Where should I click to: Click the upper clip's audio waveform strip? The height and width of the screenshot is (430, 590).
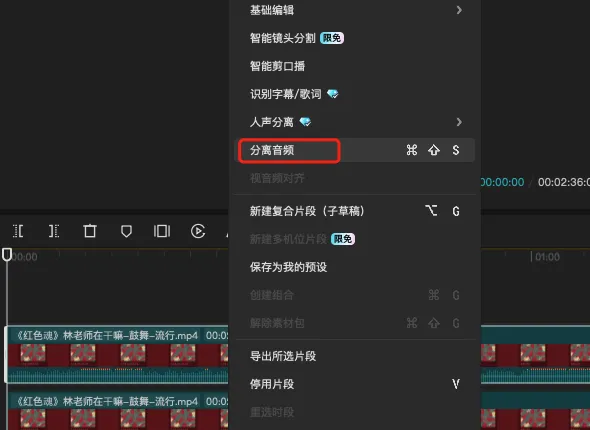coord(118,375)
